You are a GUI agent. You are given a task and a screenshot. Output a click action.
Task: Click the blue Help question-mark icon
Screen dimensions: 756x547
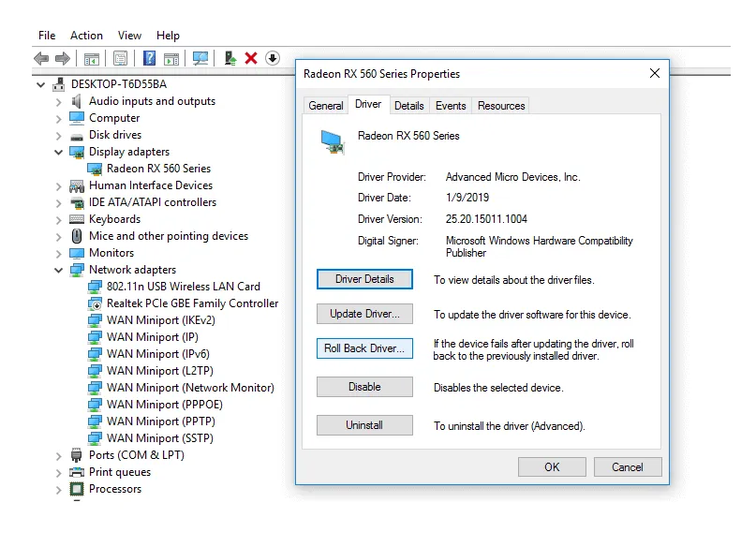(150, 58)
